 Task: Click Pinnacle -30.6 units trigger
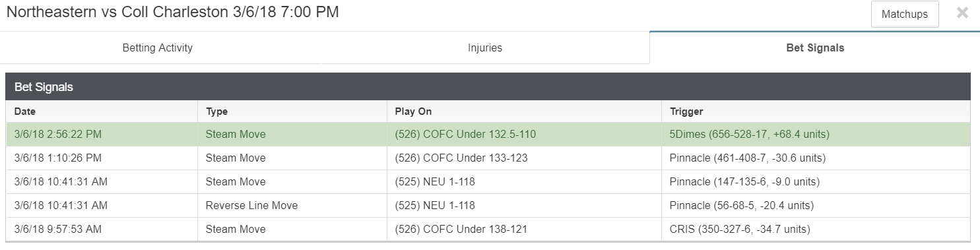[748, 158]
